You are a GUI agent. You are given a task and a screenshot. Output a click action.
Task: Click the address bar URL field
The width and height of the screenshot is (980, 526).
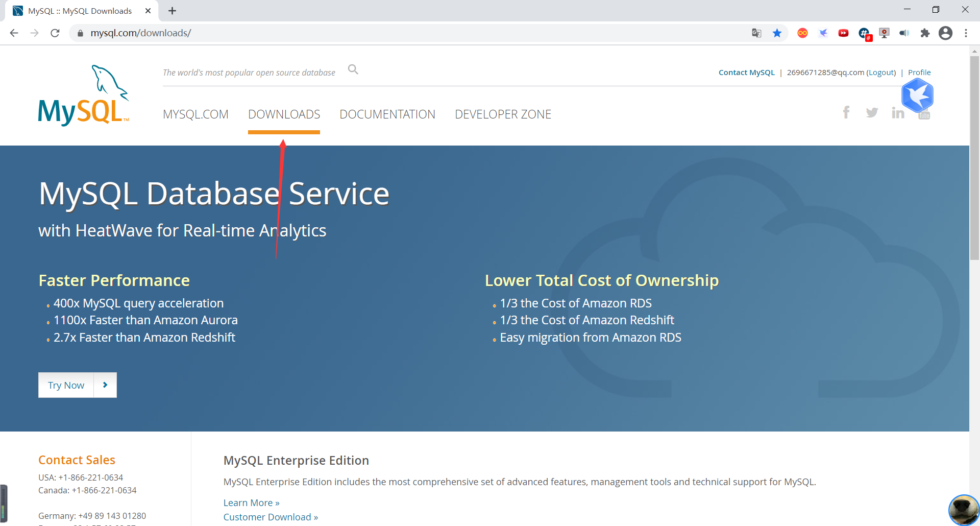click(x=408, y=33)
